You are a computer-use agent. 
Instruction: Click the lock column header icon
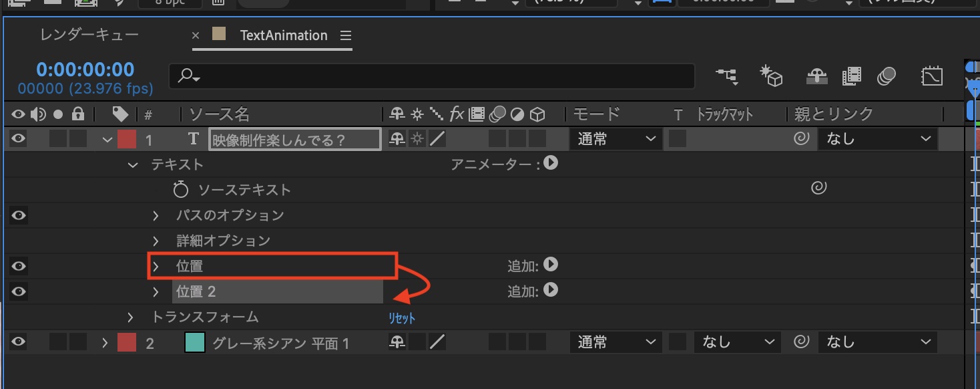tap(78, 114)
